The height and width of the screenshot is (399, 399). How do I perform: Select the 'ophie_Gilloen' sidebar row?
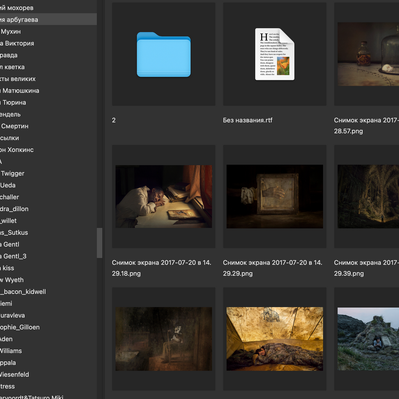pos(48,327)
